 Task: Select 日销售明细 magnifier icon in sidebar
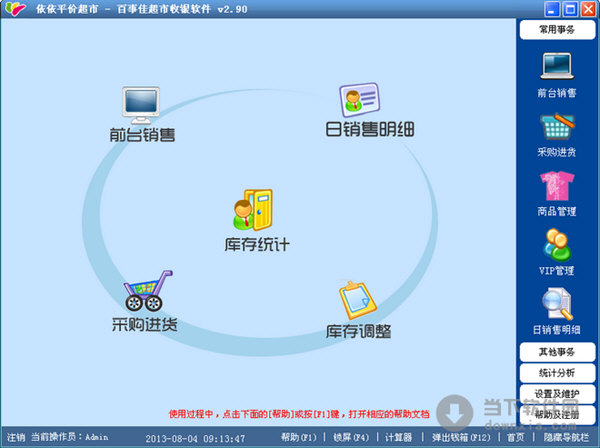coord(557,303)
